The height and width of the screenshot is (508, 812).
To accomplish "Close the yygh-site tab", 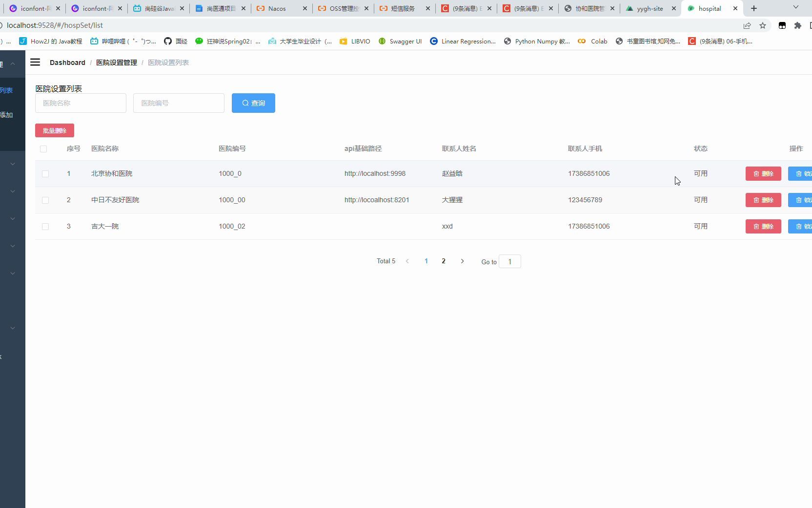I will 674,8.
